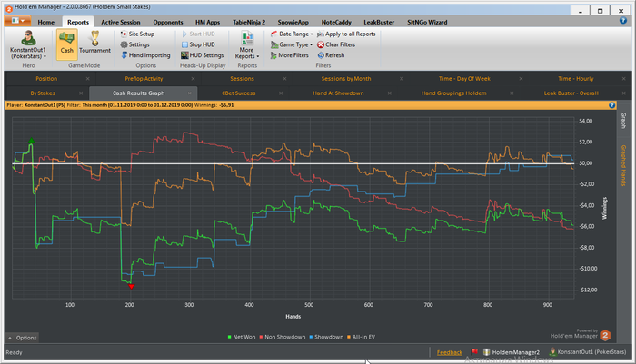
Task: Apply filters to all Reports
Action: 346,34
